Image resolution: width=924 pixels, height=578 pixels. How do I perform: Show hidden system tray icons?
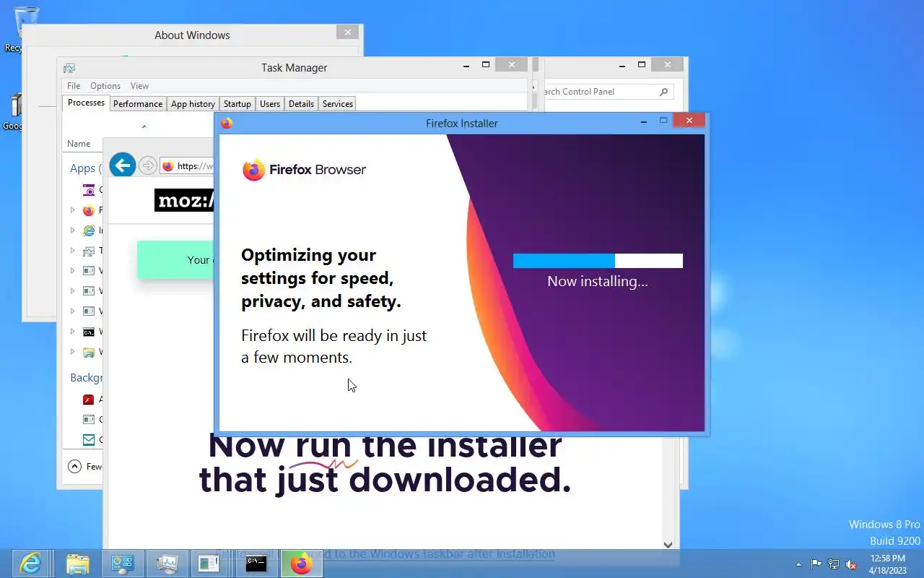click(x=798, y=564)
